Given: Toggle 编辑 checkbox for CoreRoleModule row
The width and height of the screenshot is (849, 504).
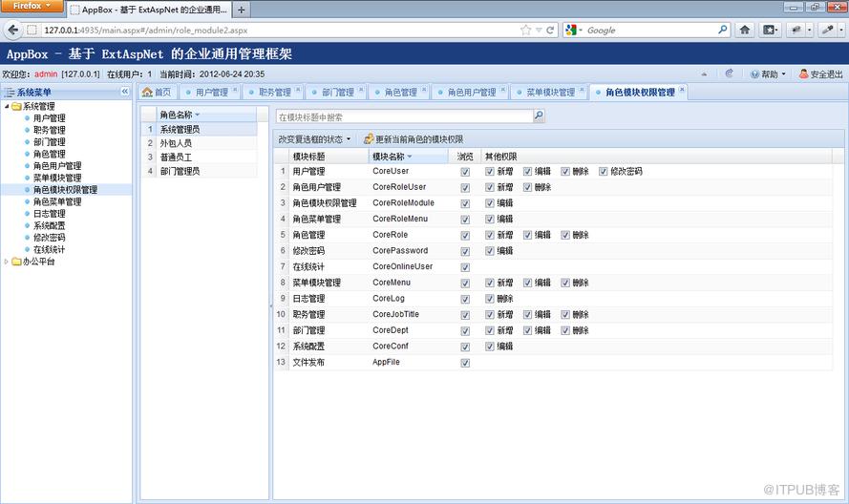Looking at the screenshot, I should (x=490, y=203).
